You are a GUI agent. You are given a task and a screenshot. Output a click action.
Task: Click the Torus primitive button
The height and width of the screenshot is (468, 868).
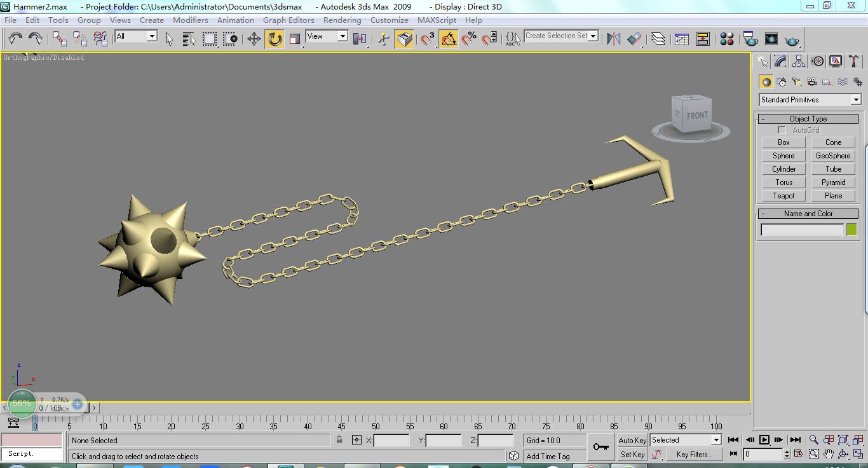point(783,182)
